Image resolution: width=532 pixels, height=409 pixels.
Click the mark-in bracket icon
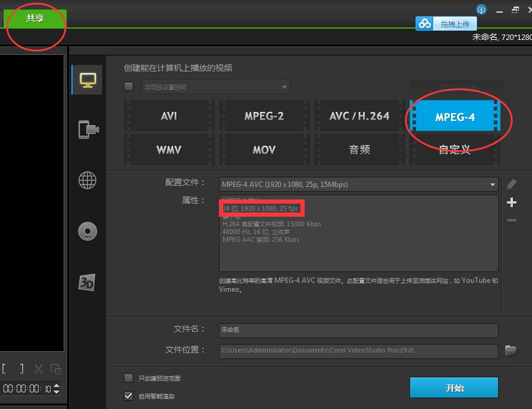pos(4,369)
